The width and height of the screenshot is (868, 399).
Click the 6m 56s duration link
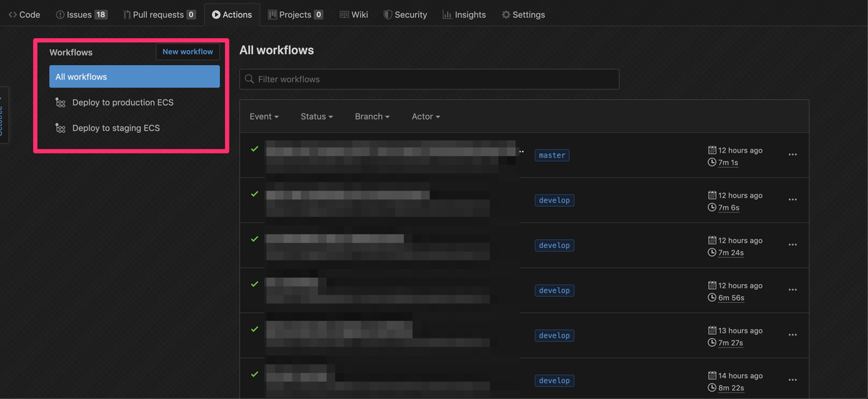[x=731, y=298]
